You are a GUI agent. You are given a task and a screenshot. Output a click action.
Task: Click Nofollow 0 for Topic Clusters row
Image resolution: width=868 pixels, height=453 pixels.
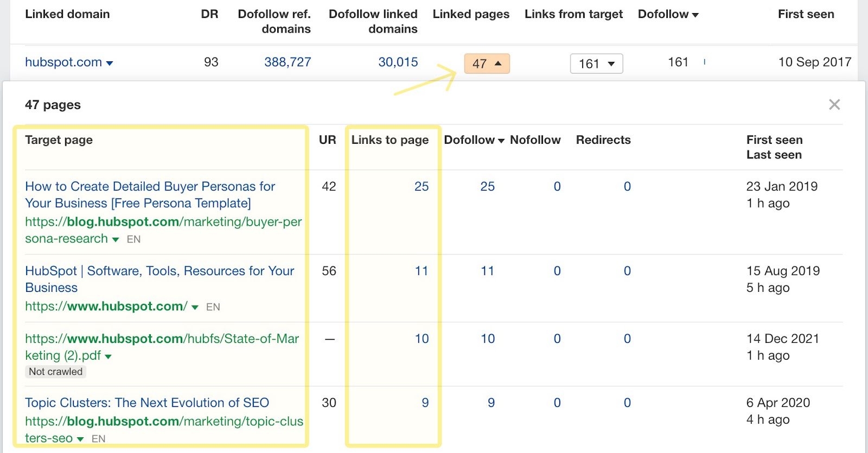557,403
